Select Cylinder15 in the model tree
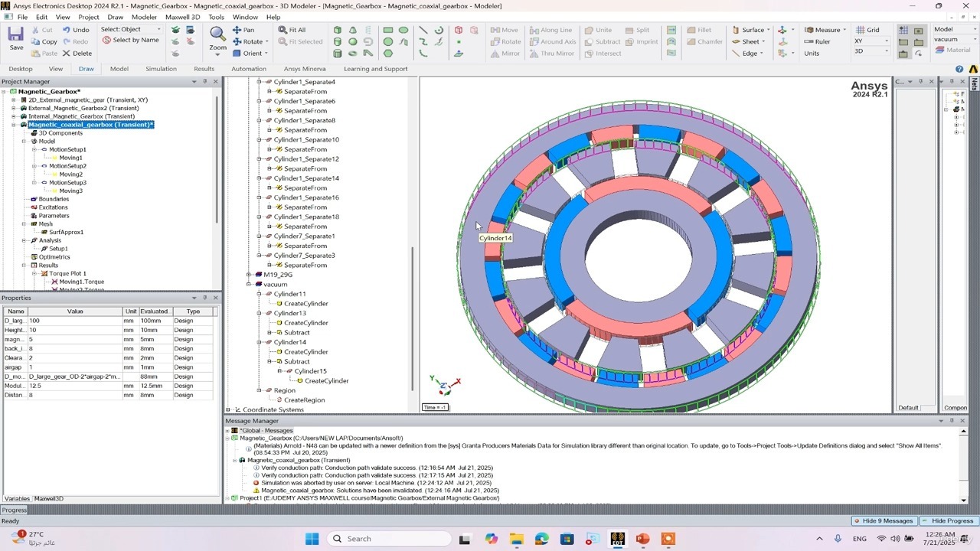This screenshot has width=980, height=551. (x=310, y=371)
